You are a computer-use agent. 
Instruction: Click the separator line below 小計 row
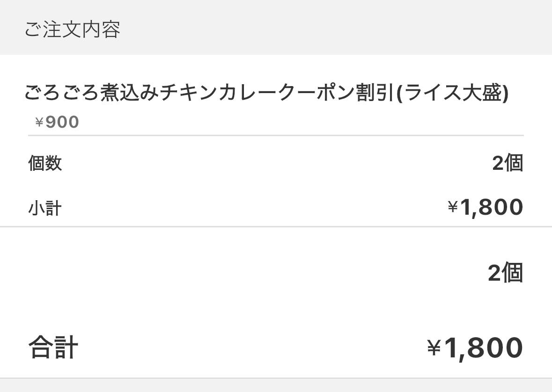(x=276, y=227)
